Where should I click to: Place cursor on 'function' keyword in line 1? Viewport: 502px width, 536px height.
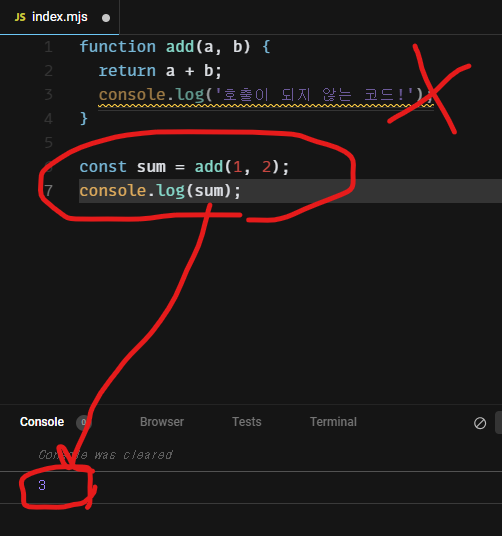click(118, 47)
